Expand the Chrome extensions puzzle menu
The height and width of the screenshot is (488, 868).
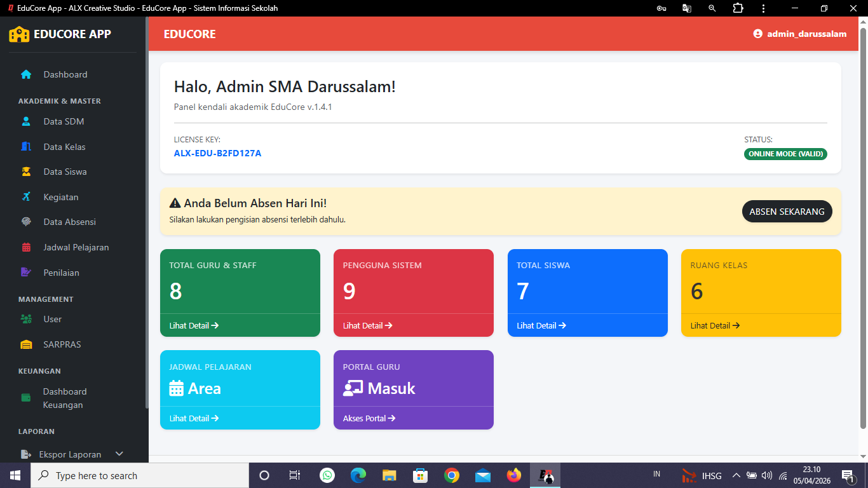(x=738, y=8)
